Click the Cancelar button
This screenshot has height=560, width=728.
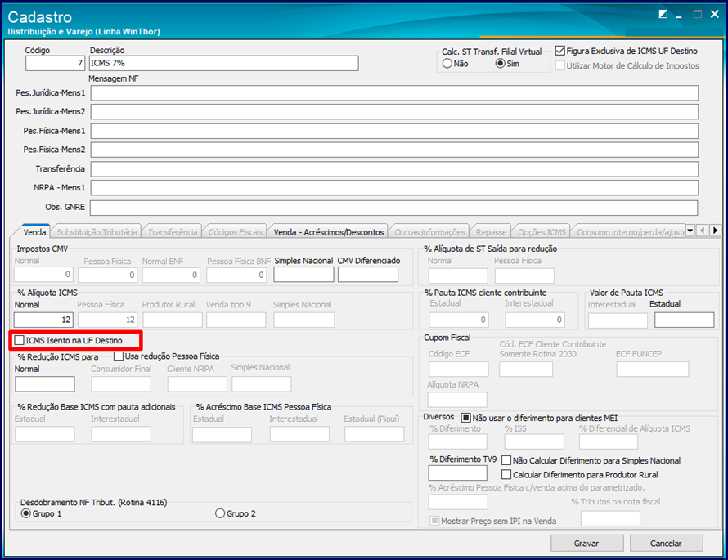[x=666, y=544]
